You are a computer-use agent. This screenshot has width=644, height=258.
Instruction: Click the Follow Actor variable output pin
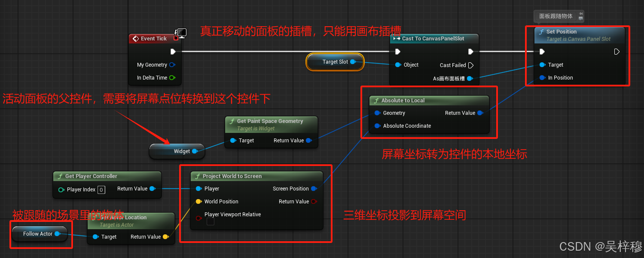pyautogui.click(x=58, y=234)
